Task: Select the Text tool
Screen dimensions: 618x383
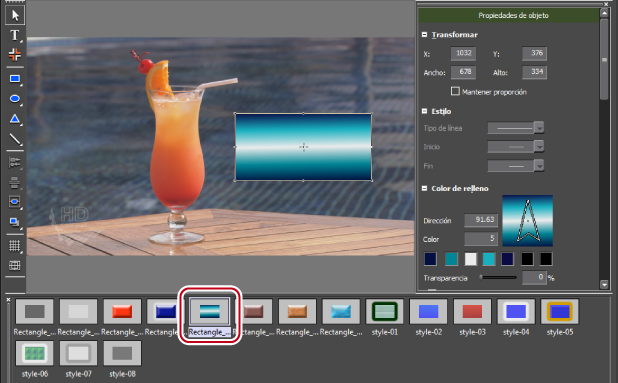Action: pos(15,35)
